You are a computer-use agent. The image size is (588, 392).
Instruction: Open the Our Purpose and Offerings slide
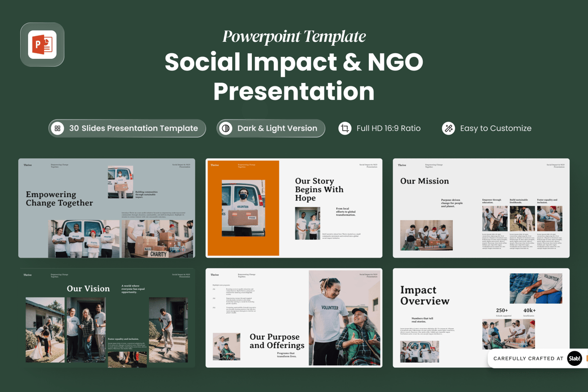tap(294, 318)
